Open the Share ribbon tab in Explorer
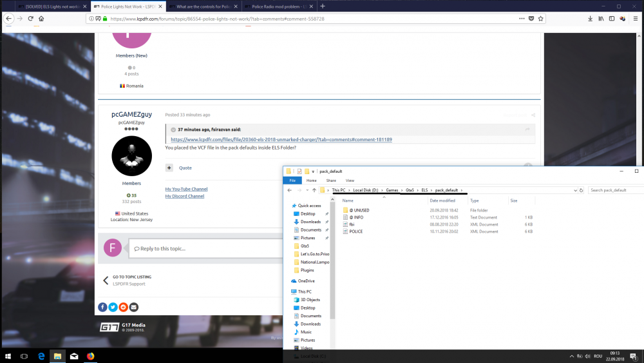644x363 pixels. 331,181
